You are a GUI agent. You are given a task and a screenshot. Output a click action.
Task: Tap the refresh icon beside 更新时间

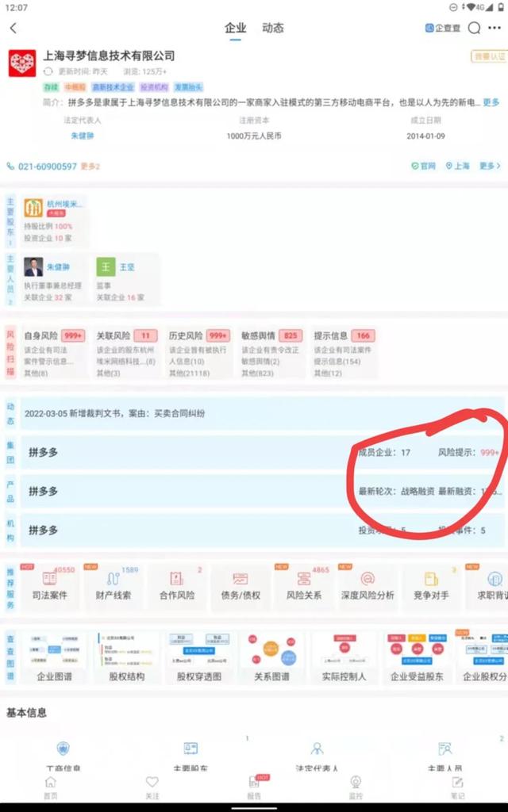click(x=48, y=71)
